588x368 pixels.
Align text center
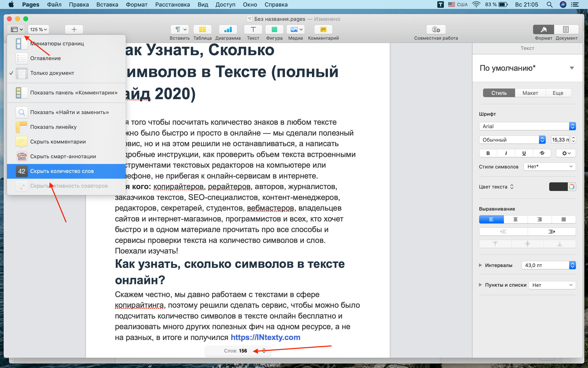click(x=515, y=219)
